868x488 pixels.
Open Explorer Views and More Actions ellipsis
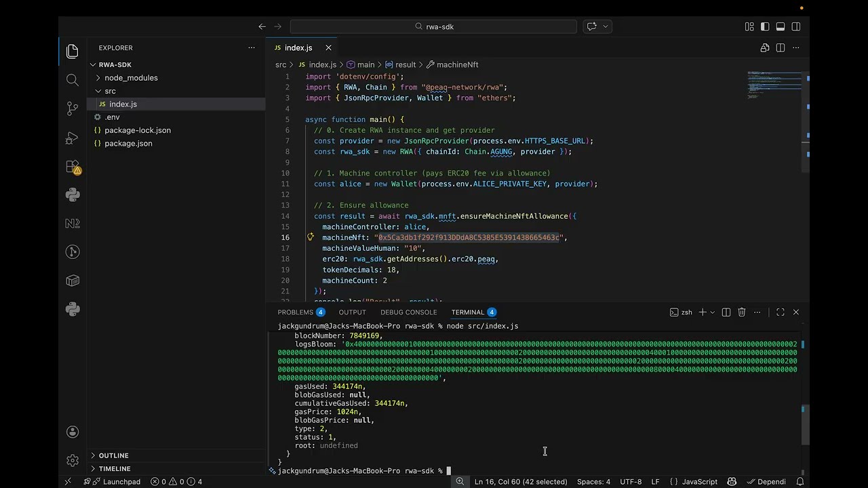click(252, 47)
